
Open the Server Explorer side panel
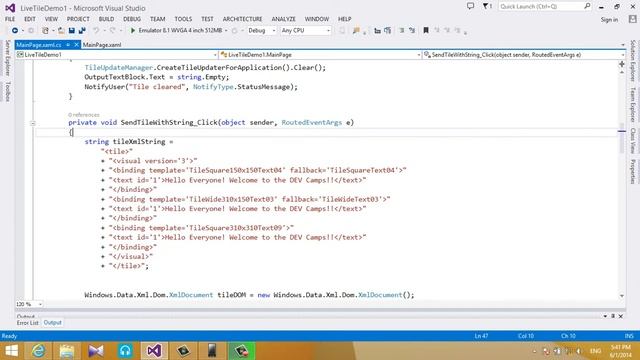click(x=7, y=58)
